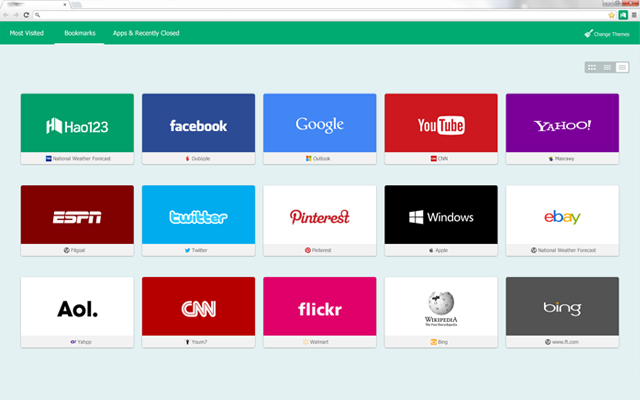
Task: Switch to the Most Visited tab
Action: coord(27,33)
